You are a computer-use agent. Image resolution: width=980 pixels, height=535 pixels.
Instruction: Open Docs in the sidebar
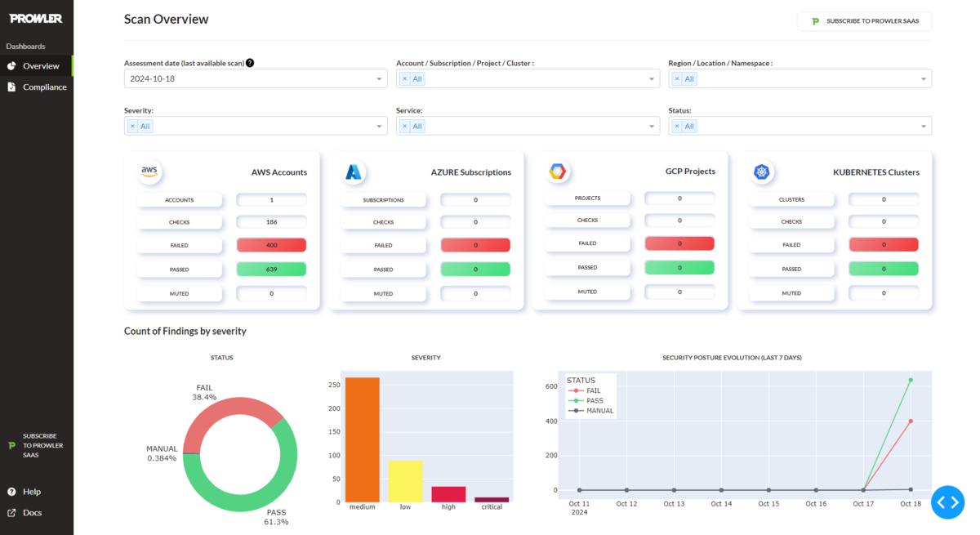click(x=33, y=513)
